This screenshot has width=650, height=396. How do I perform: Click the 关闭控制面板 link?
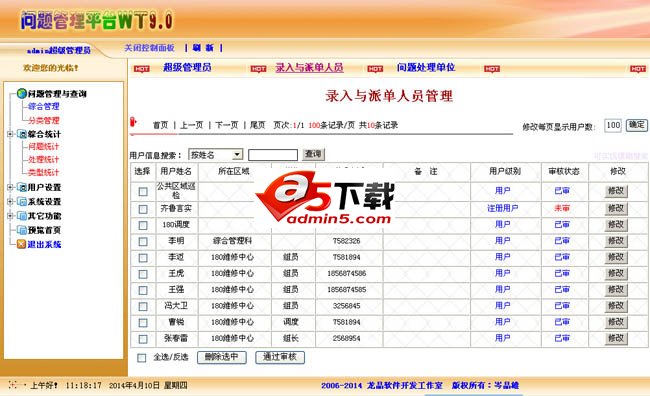click(x=150, y=48)
